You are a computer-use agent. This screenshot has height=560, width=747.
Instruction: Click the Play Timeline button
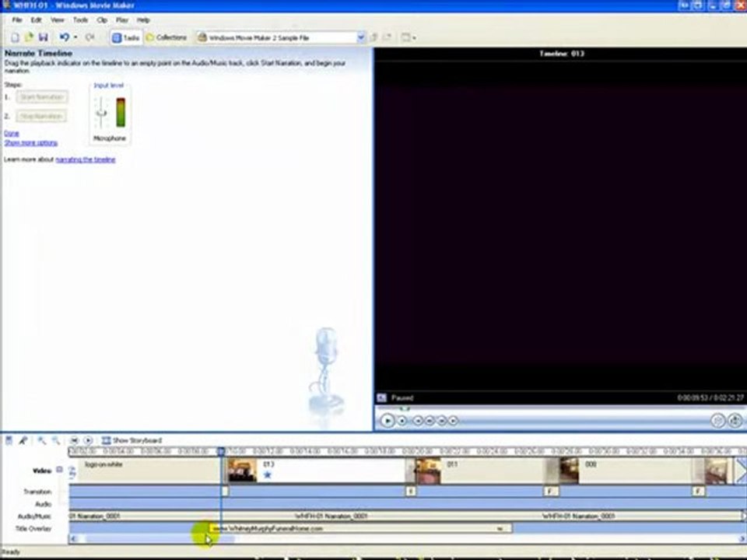coord(88,440)
